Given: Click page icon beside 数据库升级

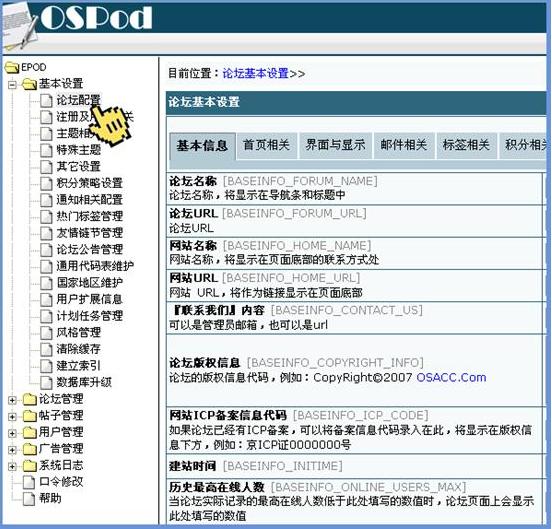Looking at the screenshot, I should 46,382.
